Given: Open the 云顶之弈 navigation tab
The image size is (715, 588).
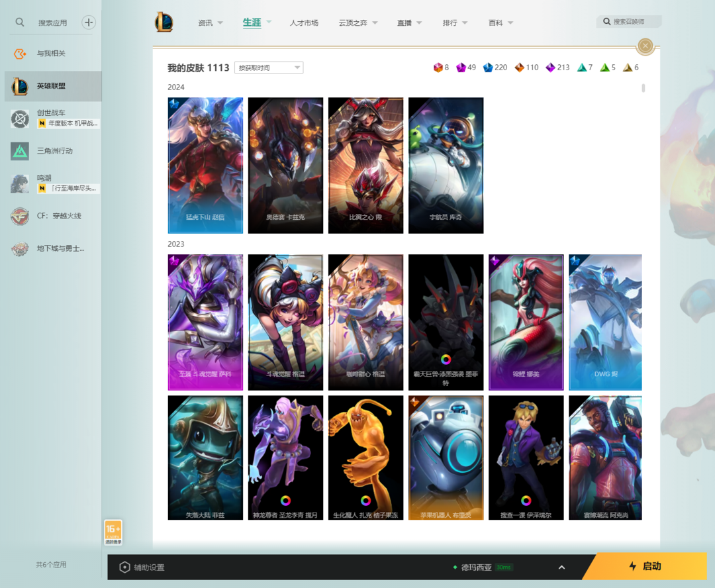Looking at the screenshot, I should pos(353,23).
